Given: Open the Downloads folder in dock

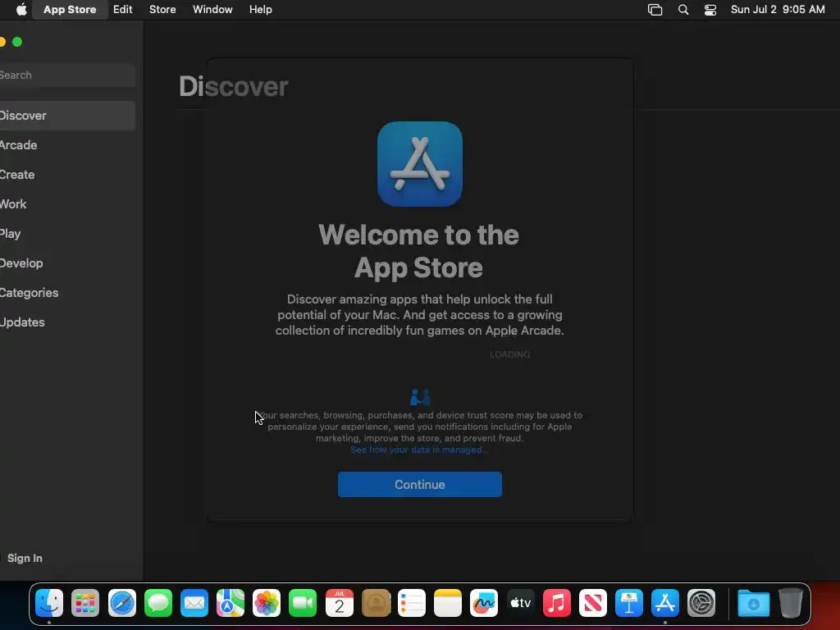Looking at the screenshot, I should pyautogui.click(x=753, y=603).
